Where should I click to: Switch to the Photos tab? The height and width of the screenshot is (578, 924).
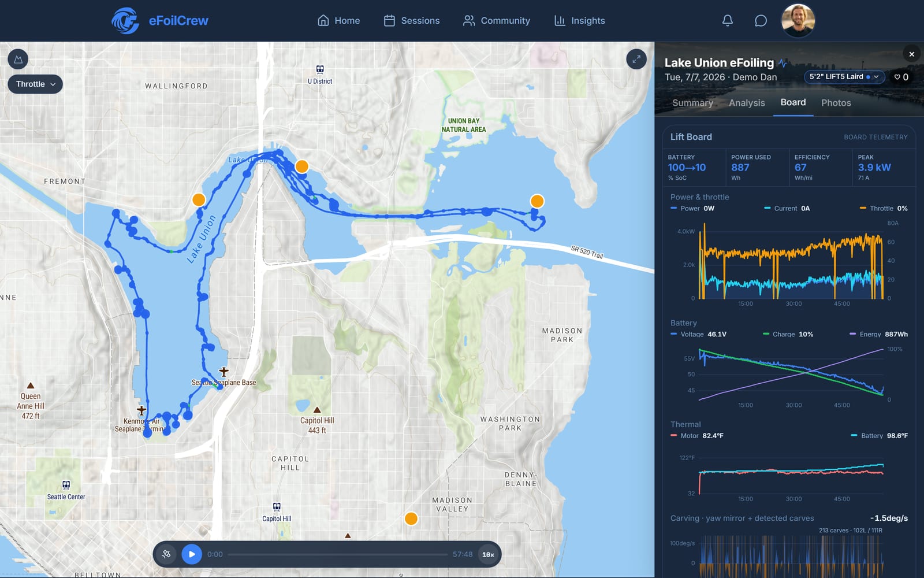coord(836,103)
